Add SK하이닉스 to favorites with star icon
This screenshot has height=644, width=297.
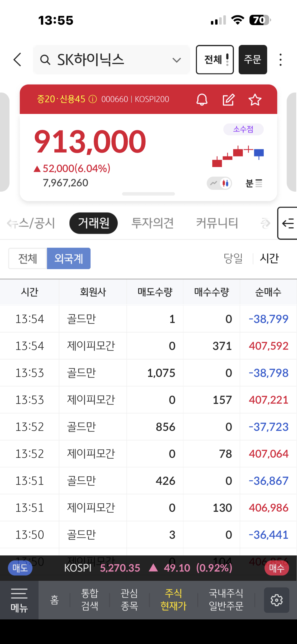pyautogui.click(x=255, y=100)
